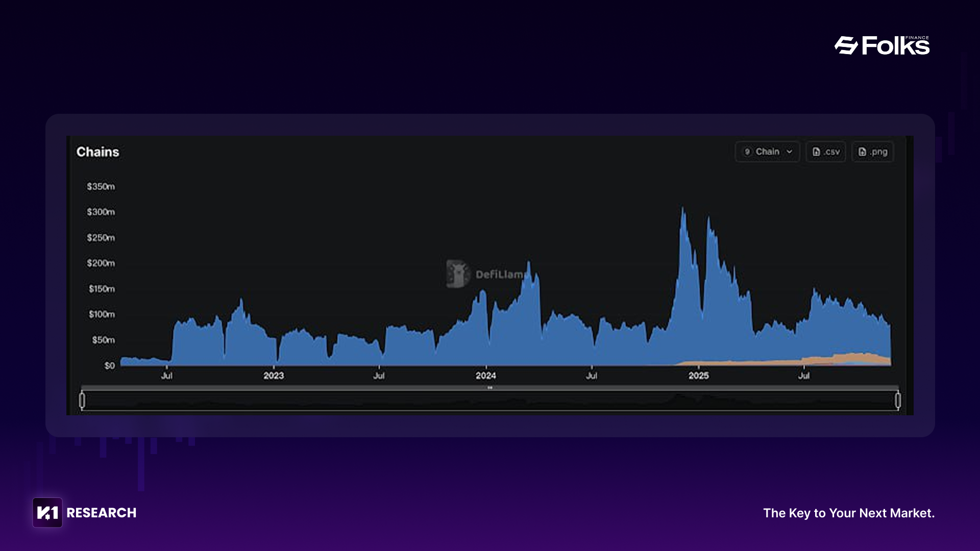Click the 2024 x-axis label
The width and height of the screenshot is (980, 551).
pyautogui.click(x=486, y=376)
